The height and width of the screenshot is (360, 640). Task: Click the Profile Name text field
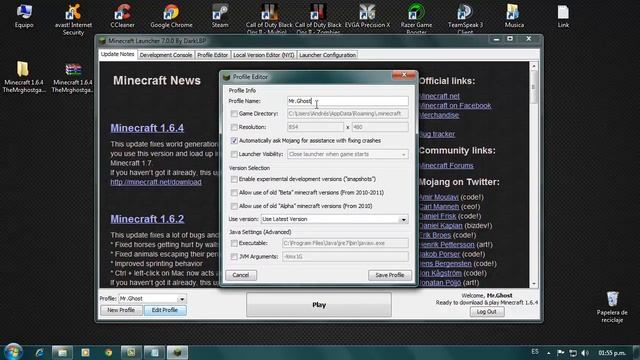pyautogui.click(x=347, y=101)
